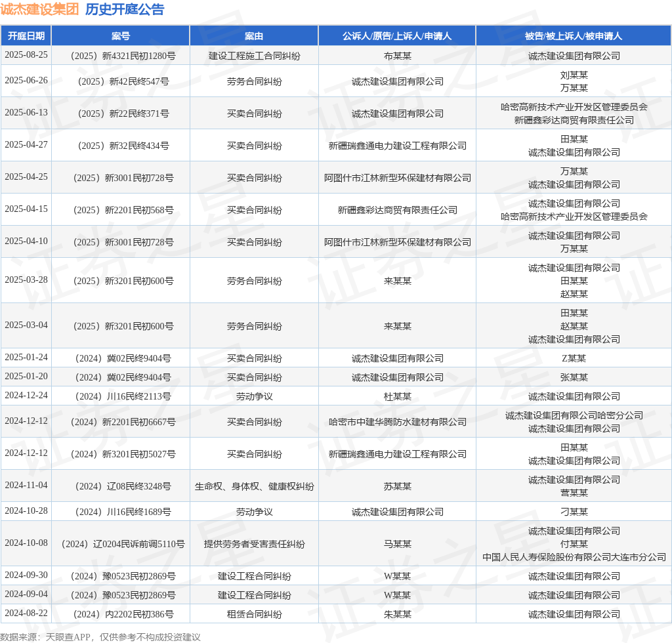This screenshot has height=643, width=672.
Task: Select plaintiff 苏某某
Action: tap(397, 486)
